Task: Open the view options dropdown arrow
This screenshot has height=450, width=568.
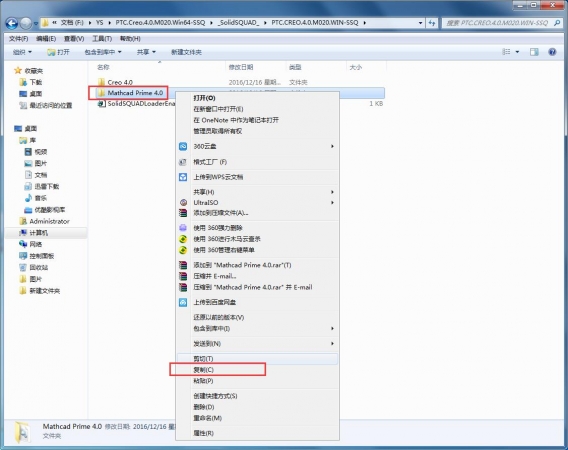Action: (517, 52)
